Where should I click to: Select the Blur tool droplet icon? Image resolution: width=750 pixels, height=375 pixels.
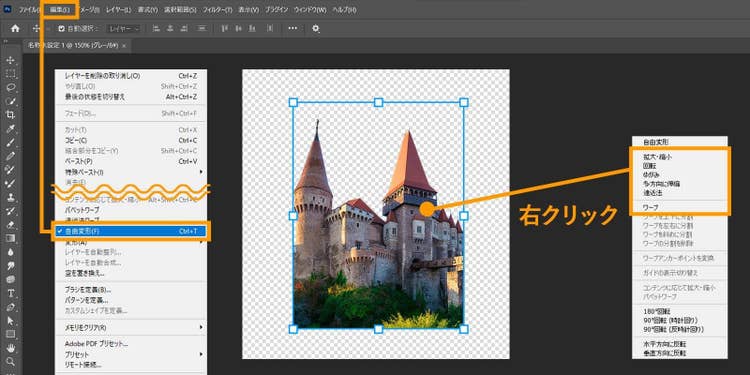(10, 252)
